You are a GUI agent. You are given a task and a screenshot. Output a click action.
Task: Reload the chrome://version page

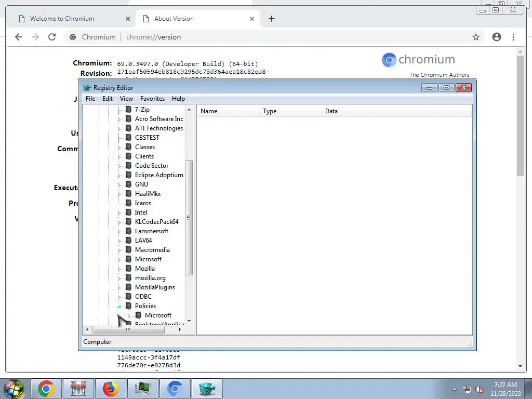[52, 37]
